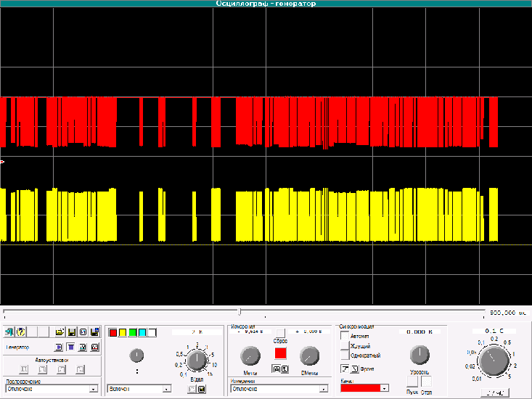
Task: Click the left small icon under В/дел knob
Action: tap(192, 389)
